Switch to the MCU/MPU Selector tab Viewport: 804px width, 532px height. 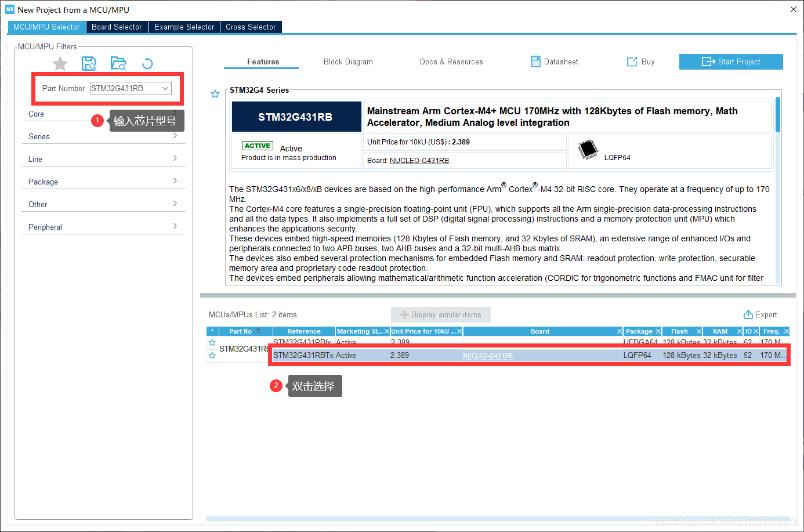pyautogui.click(x=46, y=27)
